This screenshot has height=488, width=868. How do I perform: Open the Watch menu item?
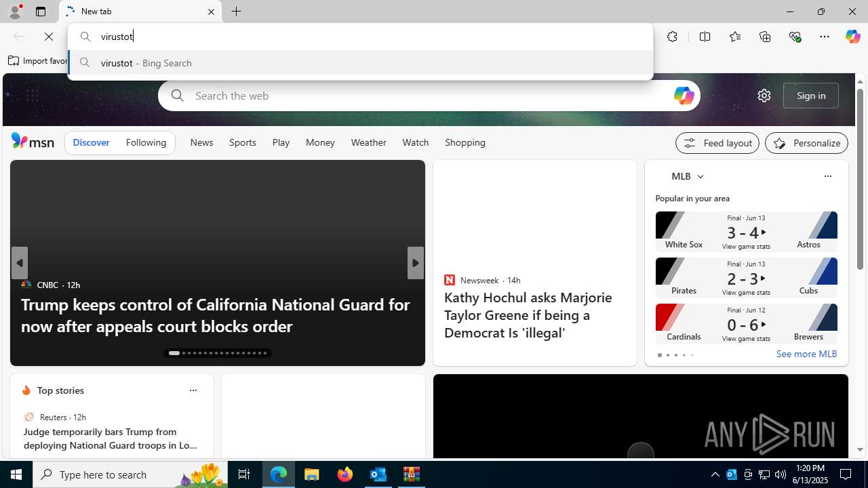(416, 142)
